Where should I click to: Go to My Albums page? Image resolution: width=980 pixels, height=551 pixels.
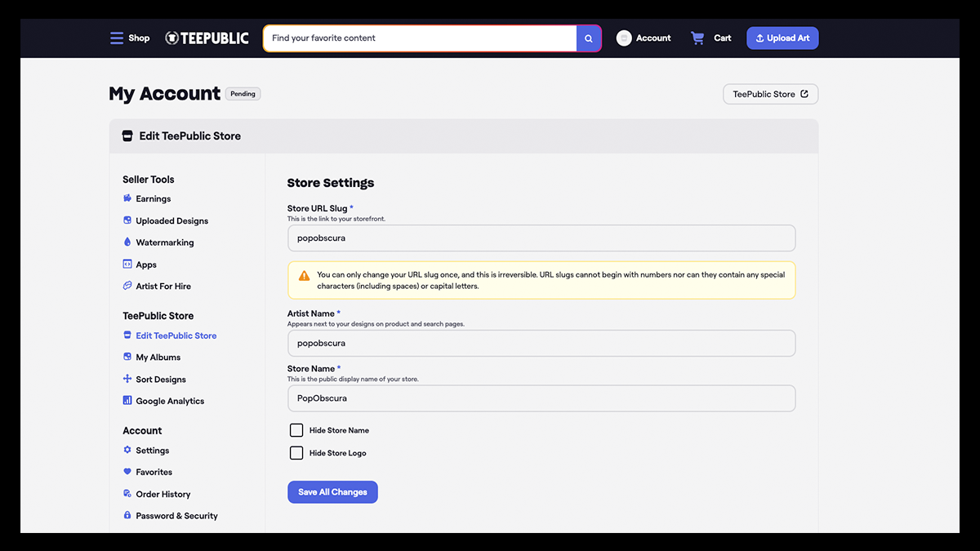(x=158, y=358)
